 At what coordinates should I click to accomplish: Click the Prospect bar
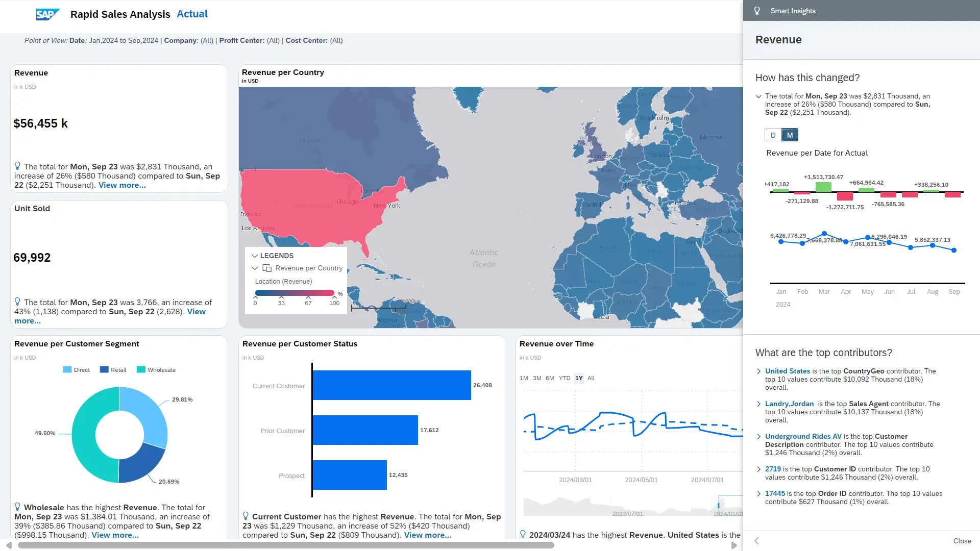coord(350,475)
